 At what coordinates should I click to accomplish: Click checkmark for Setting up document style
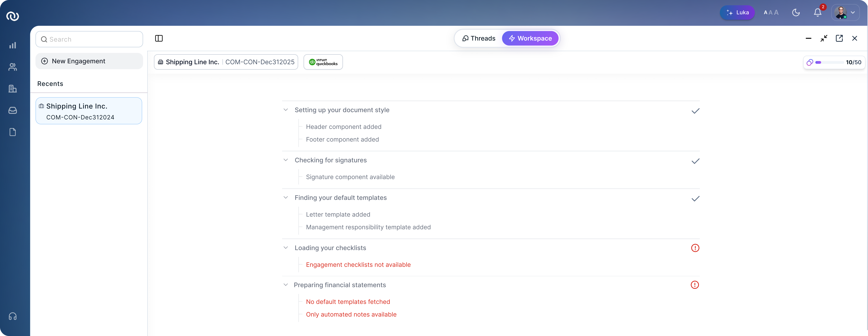(696, 111)
